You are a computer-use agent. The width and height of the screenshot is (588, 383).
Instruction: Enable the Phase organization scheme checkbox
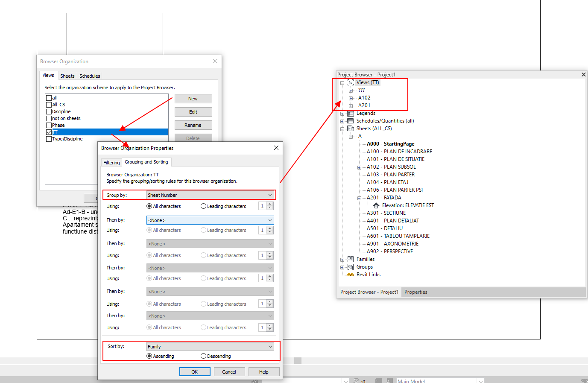tap(49, 125)
